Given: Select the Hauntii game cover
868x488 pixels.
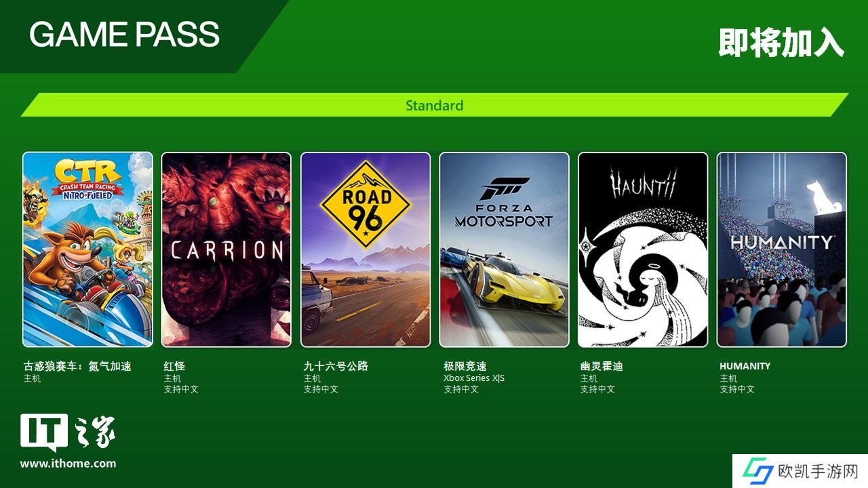Looking at the screenshot, I should pos(643,249).
